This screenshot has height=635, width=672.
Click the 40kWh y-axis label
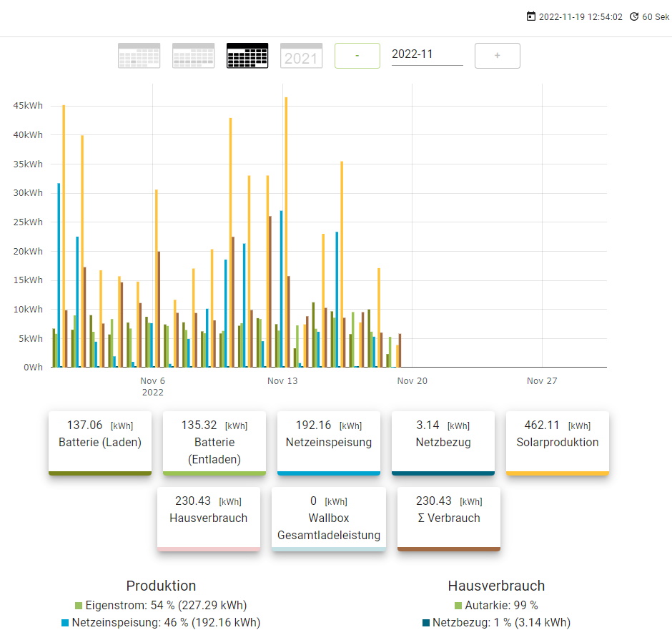point(28,134)
